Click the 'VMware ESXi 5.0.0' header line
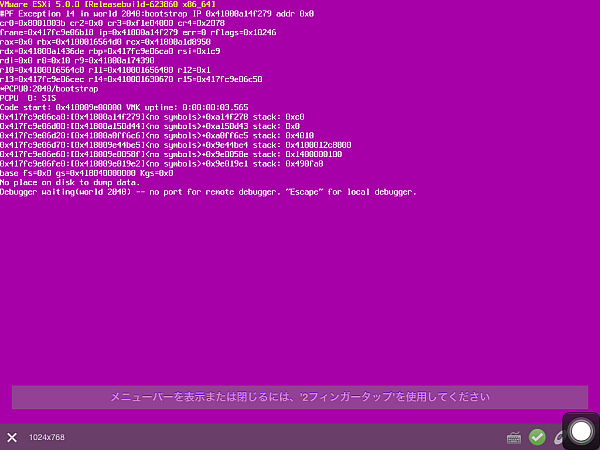 (108, 4)
